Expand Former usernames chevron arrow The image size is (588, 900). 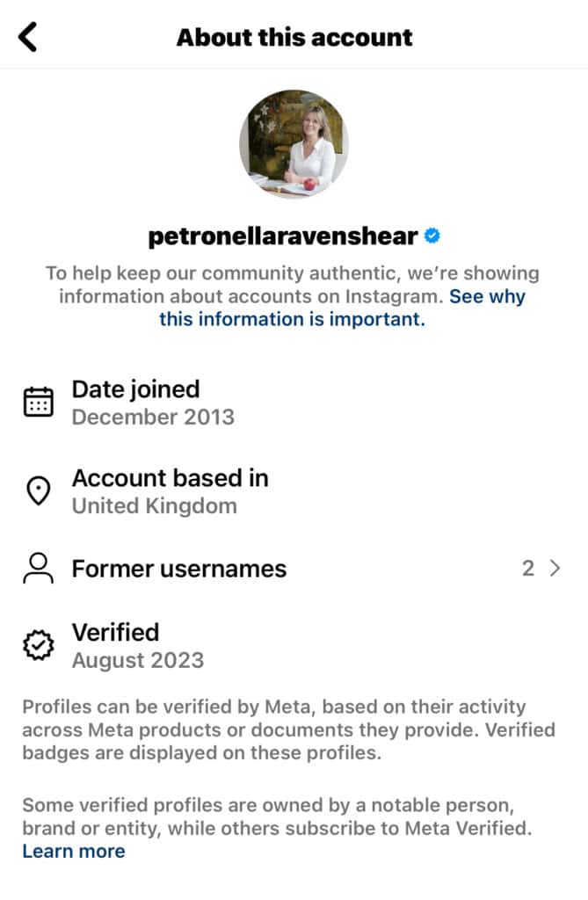pyautogui.click(x=555, y=569)
